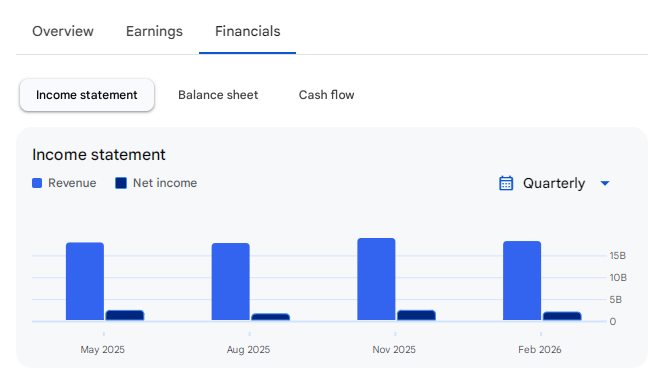Click the Revenue legend label
Screen dimensions: 669x384
tap(72, 183)
